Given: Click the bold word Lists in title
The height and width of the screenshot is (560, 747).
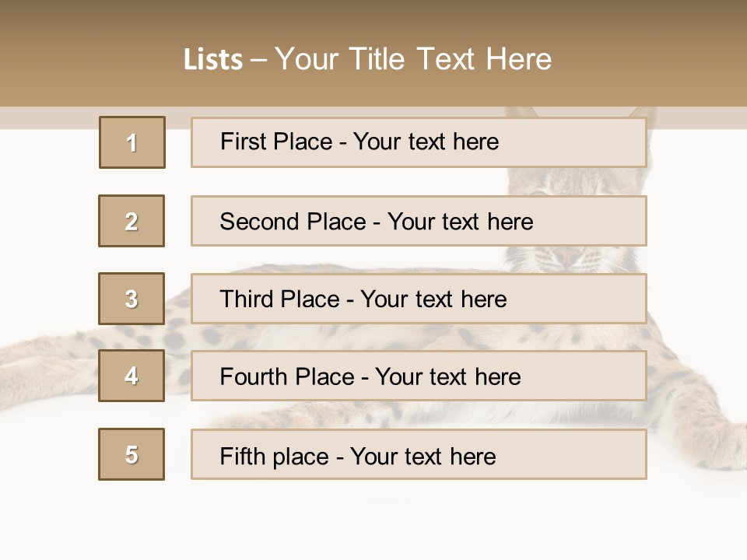Looking at the screenshot, I should (213, 60).
